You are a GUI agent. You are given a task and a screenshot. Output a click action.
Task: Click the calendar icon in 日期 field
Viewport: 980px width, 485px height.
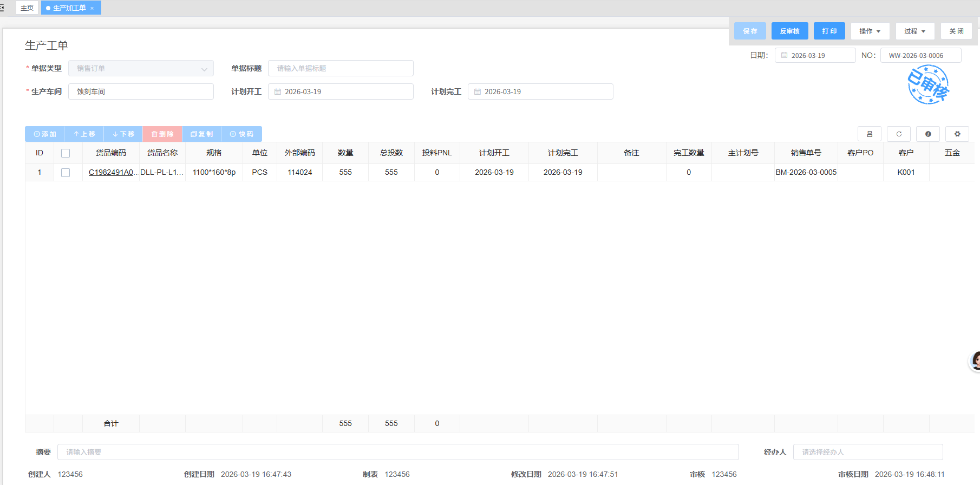tap(784, 55)
